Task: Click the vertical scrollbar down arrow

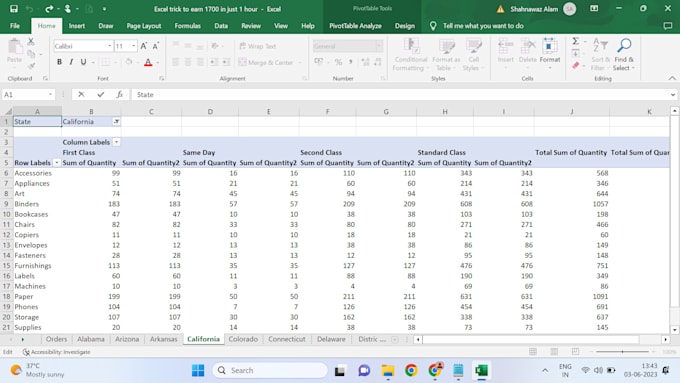Action: coord(675,330)
